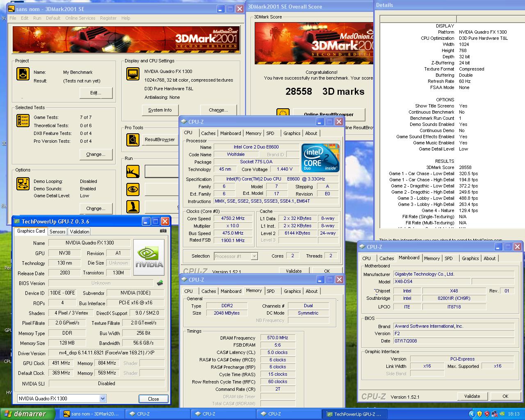Click Change... under Options
Viewport: 525px width, 420px height.
96,208
